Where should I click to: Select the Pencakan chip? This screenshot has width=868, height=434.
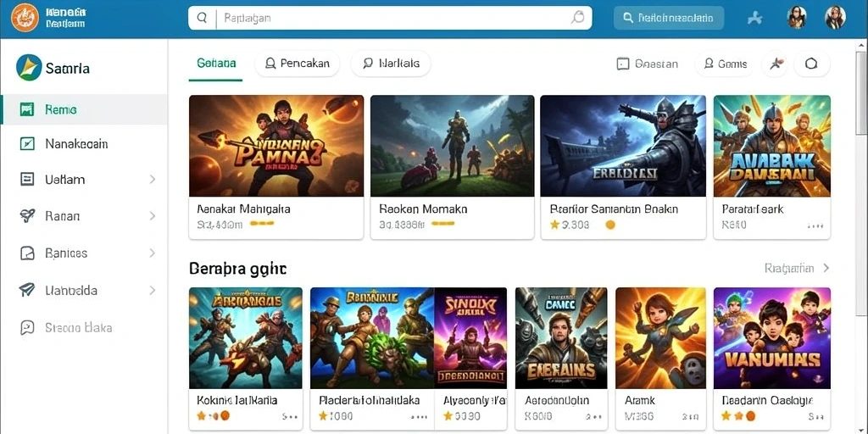click(298, 64)
